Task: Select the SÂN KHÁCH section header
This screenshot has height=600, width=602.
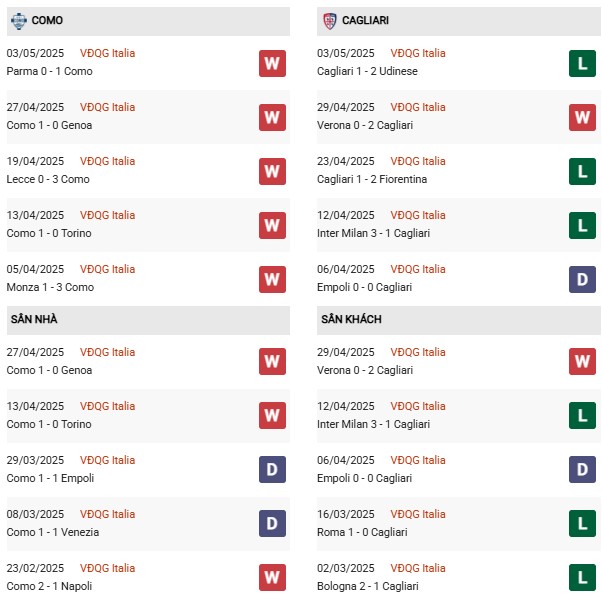Action: pyautogui.click(x=458, y=320)
